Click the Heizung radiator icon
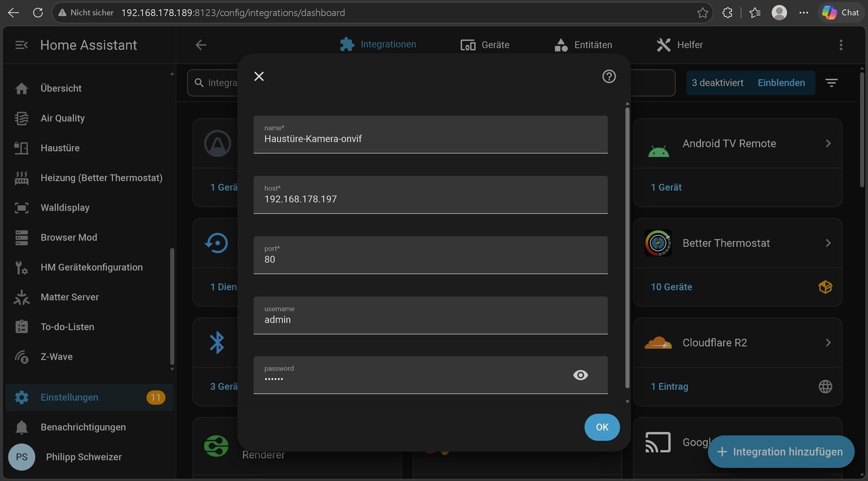This screenshot has width=868, height=481. pyautogui.click(x=22, y=178)
